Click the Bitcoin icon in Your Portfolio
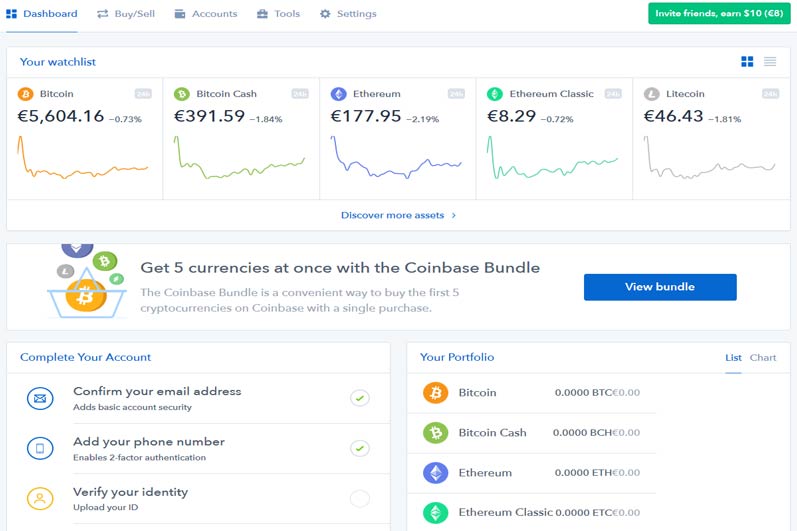The image size is (797, 531). pos(435,393)
